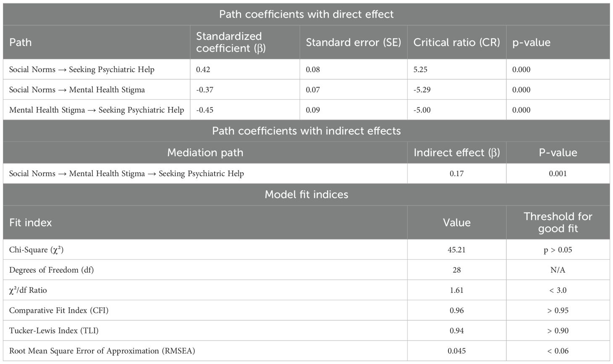The height and width of the screenshot is (364, 613).
Task: Click the 'Threshold for good fit' header
Action: point(558,222)
